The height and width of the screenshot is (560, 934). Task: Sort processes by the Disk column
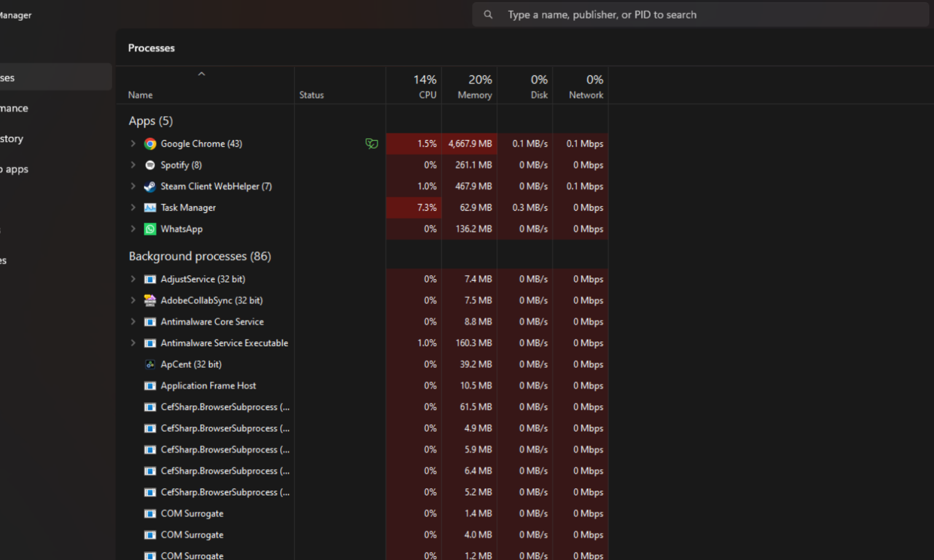(525, 86)
